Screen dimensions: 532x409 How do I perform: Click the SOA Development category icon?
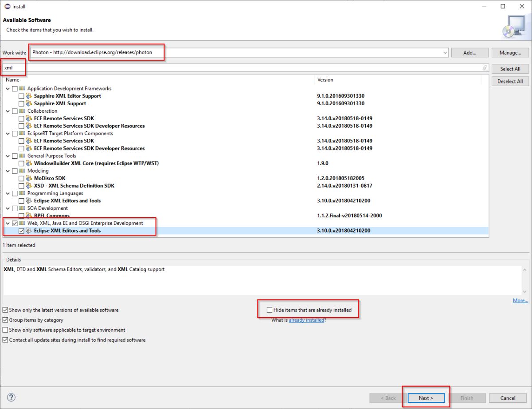tap(22, 208)
